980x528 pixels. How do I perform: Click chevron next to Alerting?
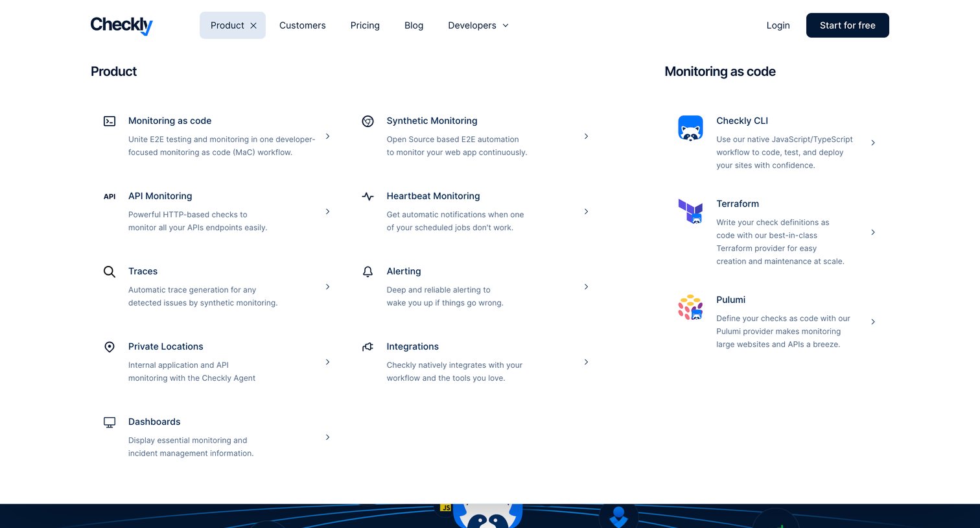coord(586,287)
